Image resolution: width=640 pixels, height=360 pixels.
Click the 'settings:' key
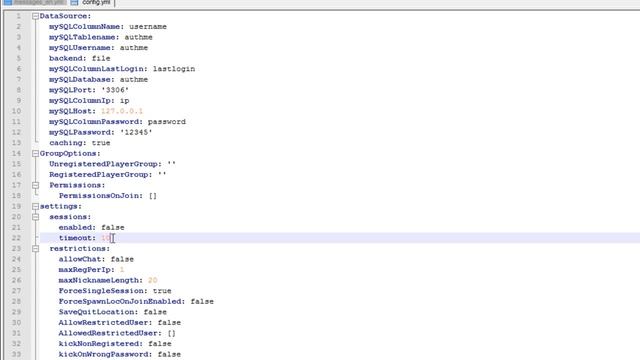(x=61, y=207)
